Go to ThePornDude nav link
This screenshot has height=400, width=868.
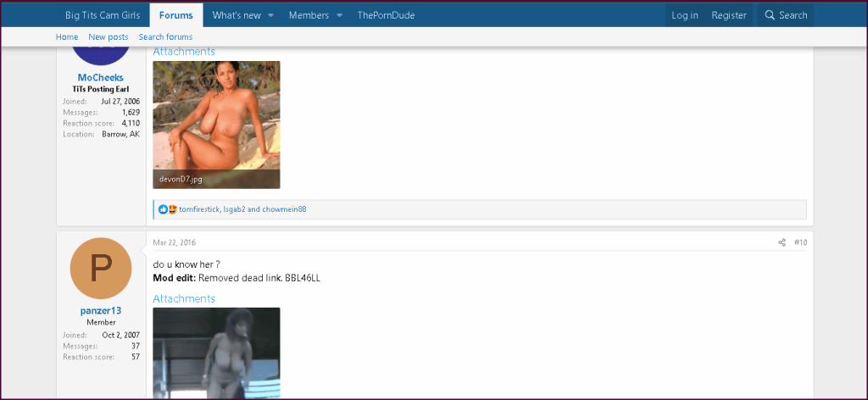coord(386,15)
